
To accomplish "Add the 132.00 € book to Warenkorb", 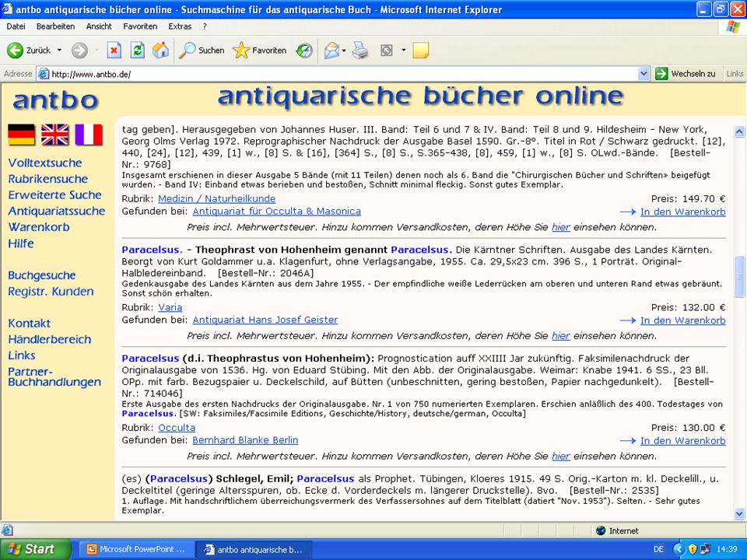I will (x=682, y=320).
